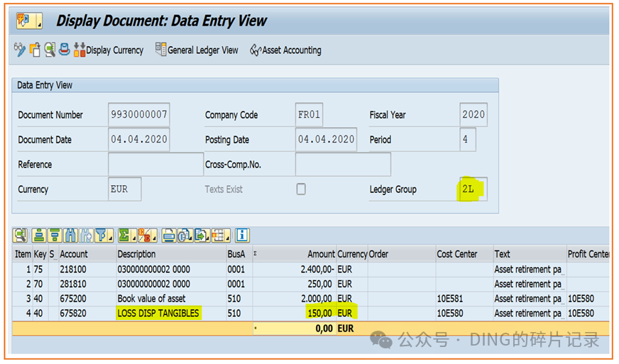619x364 pixels.
Task: Switch to General Ledger View
Action: (x=197, y=50)
